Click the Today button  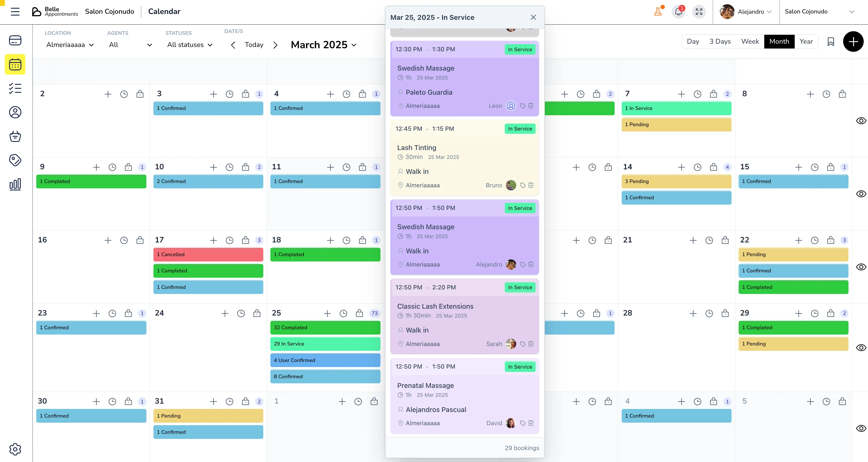coord(254,44)
